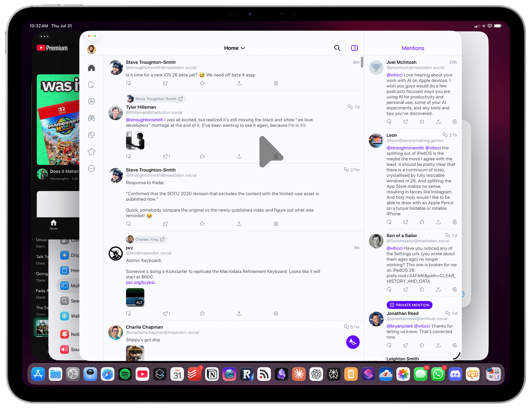532x408 pixels.
Task: Open the Favorites star tab in Ivory sidebar
Action: [91, 152]
